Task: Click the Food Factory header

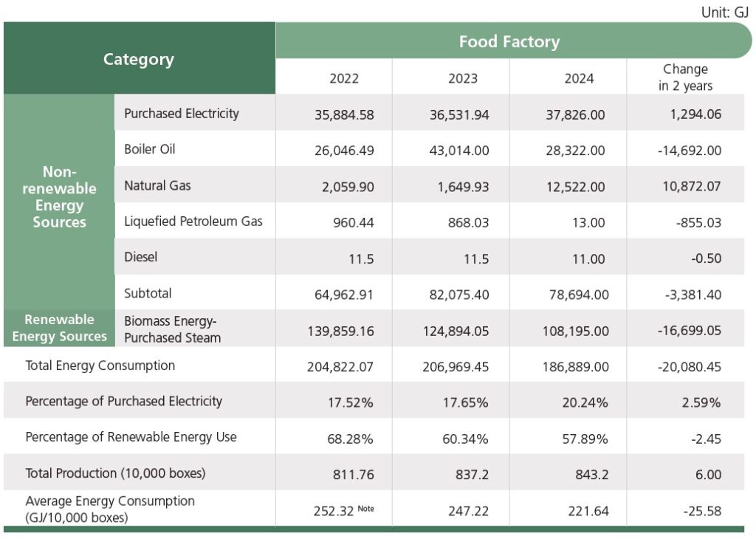Action: (x=509, y=41)
